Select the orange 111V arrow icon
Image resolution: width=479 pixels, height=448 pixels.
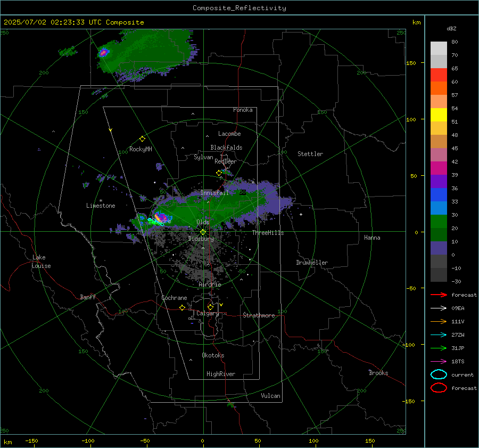coord(439,321)
